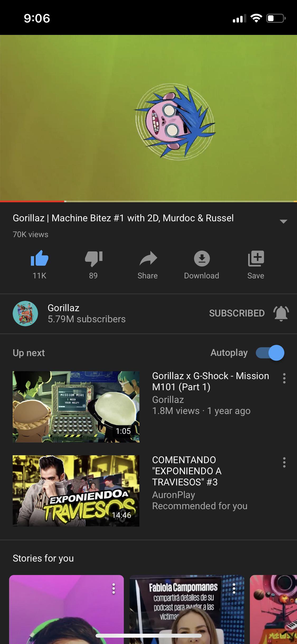Viewport: 297px width, 644px height.
Task: Tap the thumbs down dislike icon
Action: [x=93, y=258]
